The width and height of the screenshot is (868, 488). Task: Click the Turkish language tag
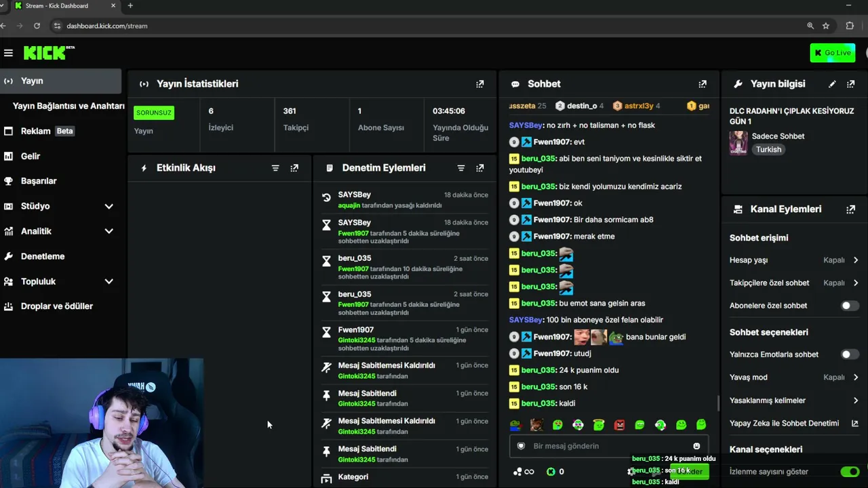[768, 149]
